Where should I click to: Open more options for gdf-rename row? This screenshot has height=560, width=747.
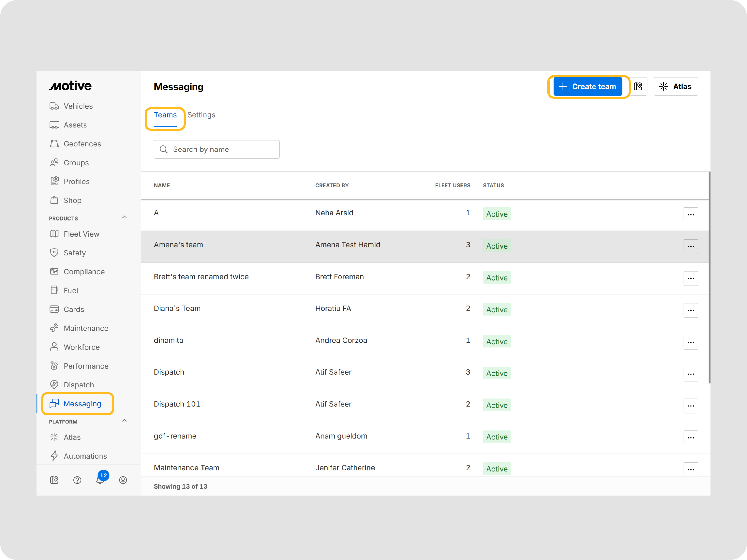pos(691,438)
